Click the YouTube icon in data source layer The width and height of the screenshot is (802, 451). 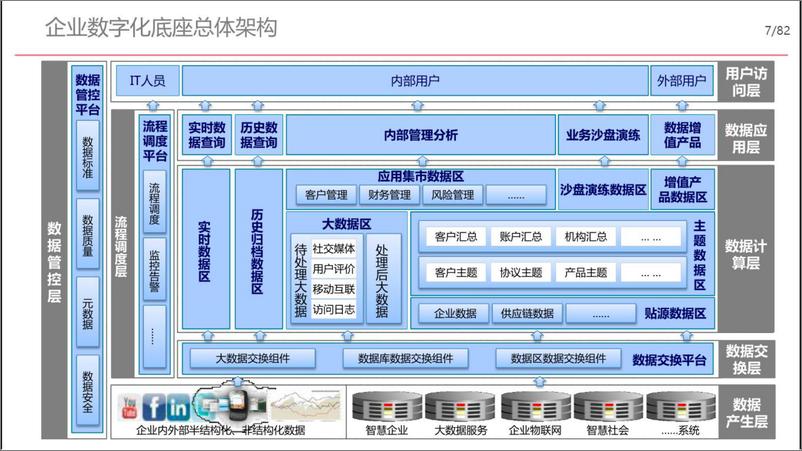(x=129, y=408)
